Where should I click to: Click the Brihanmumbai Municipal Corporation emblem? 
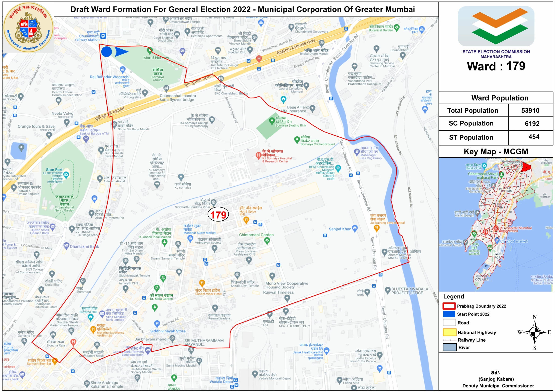tap(28, 27)
